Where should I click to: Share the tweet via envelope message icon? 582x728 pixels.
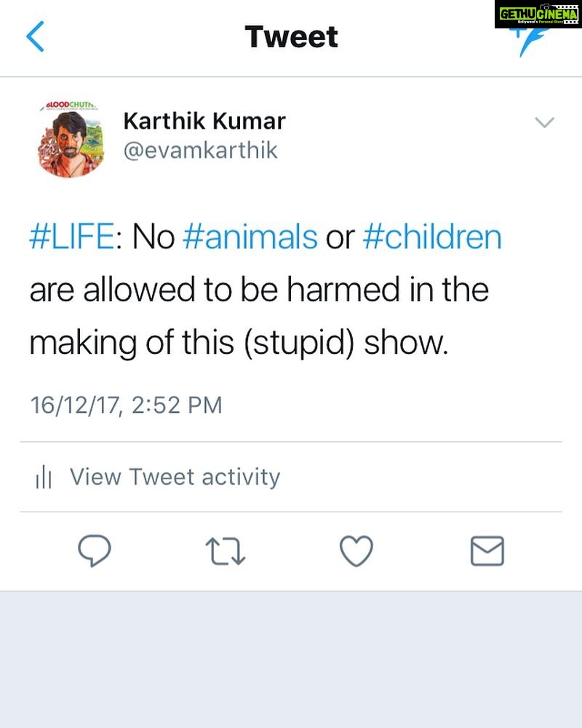click(x=487, y=551)
